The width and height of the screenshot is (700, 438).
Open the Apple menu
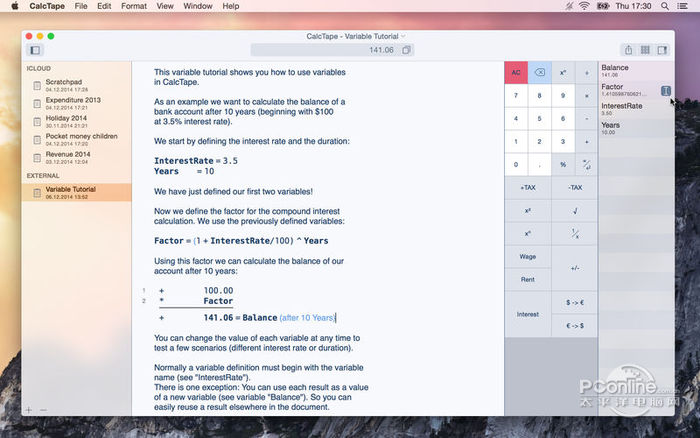15,6
